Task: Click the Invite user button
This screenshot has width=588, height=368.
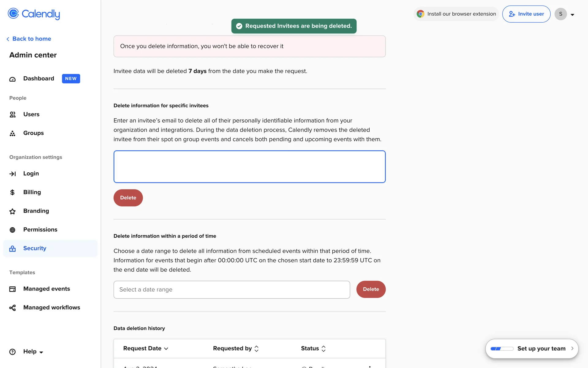Action: (x=526, y=14)
